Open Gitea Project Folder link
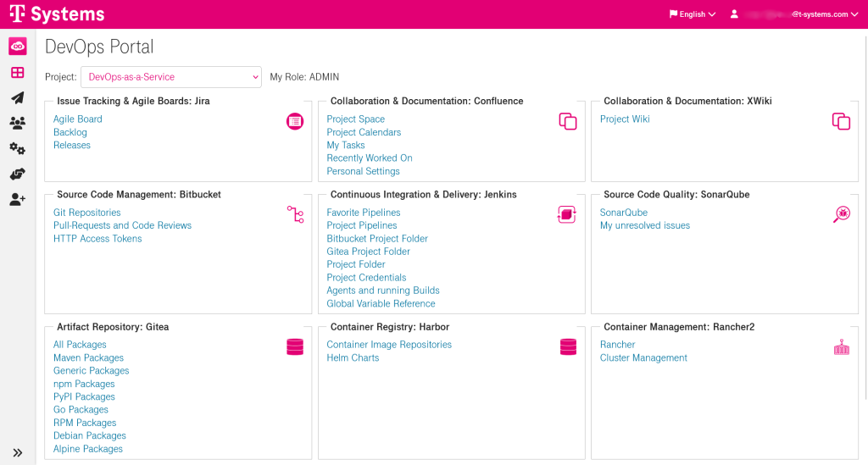This screenshot has width=868, height=465. (x=368, y=252)
